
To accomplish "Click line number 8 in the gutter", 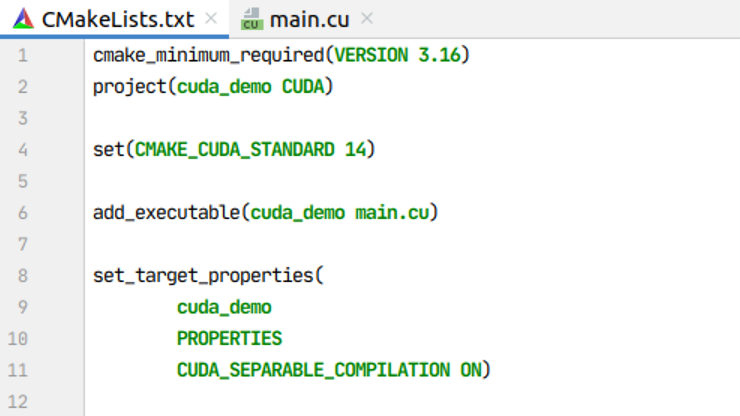I will (x=23, y=275).
